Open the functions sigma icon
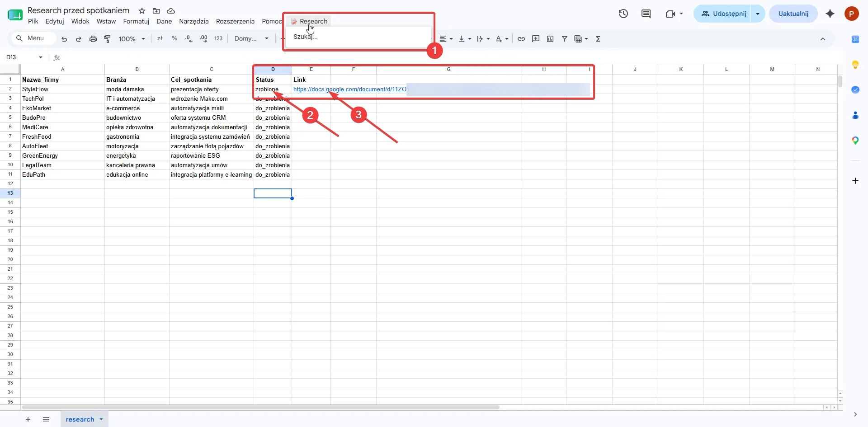 tap(598, 39)
